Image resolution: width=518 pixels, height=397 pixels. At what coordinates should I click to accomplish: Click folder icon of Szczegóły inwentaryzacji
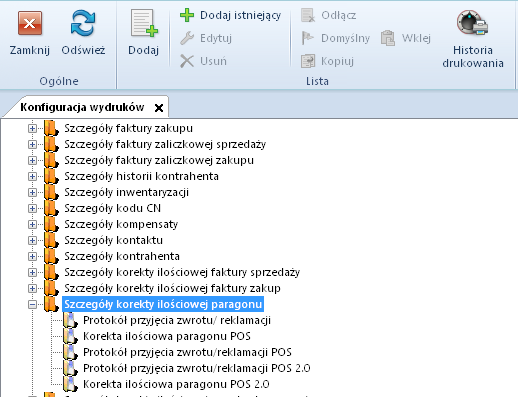point(51,192)
